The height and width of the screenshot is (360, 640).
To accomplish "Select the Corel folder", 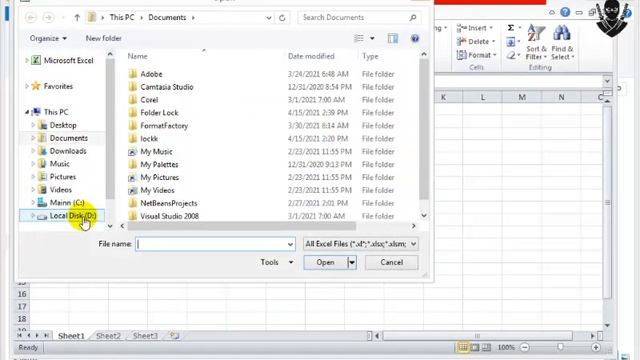I will [x=149, y=100].
